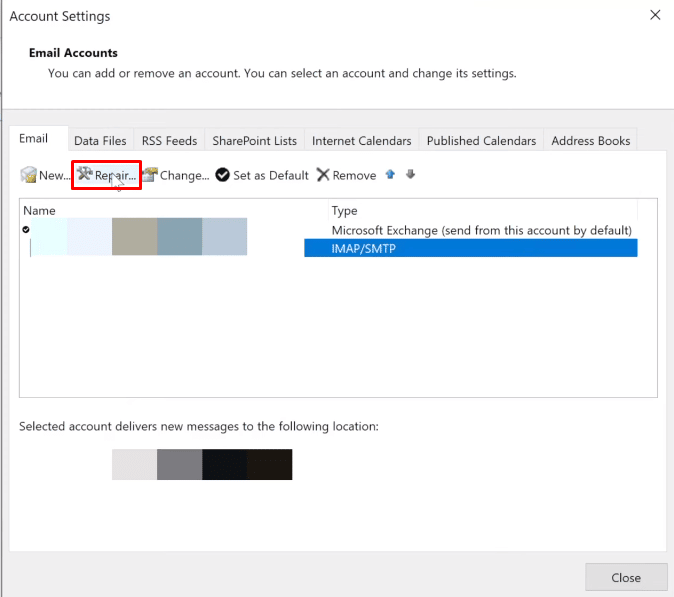Click the Change... button label
The height and width of the screenshot is (597, 674).
(x=184, y=175)
